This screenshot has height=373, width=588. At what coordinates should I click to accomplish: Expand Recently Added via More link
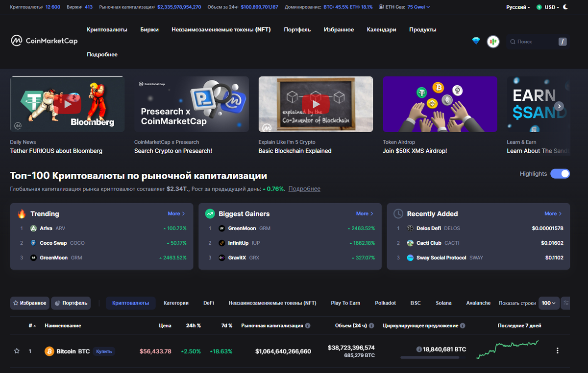pos(553,214)
